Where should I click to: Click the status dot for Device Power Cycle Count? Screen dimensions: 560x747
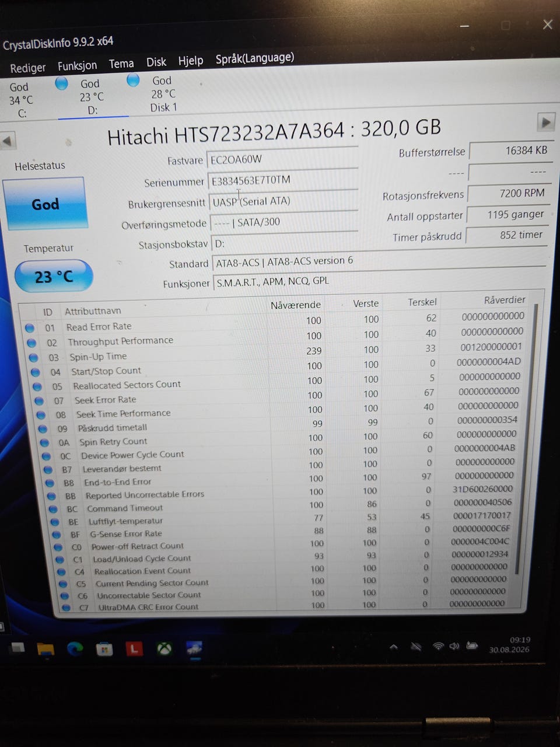click(46, 456)
